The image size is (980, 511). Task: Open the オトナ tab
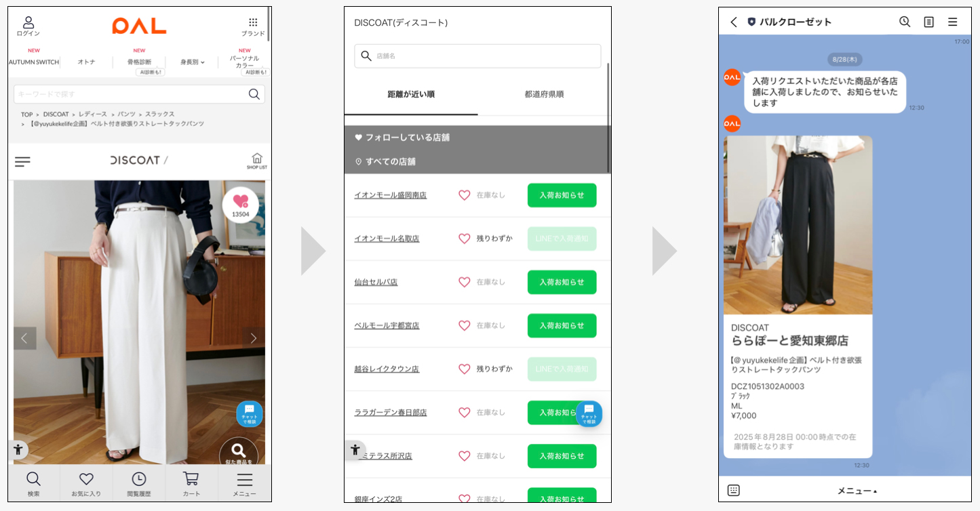[x=86, y=62]
